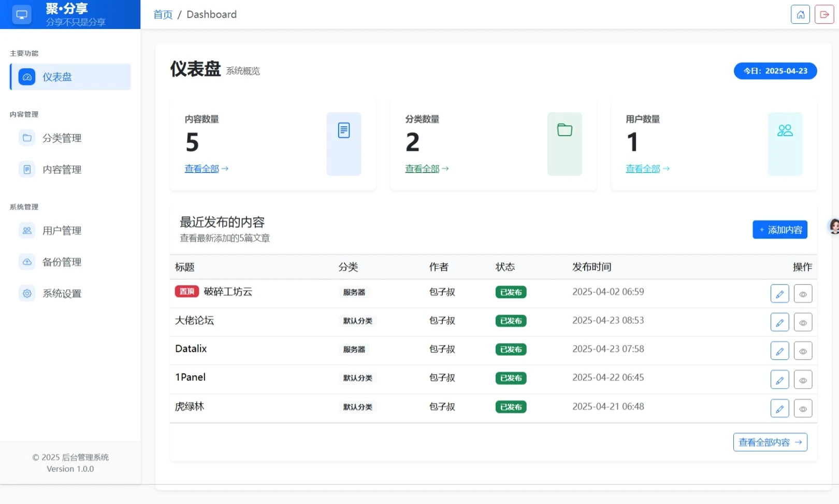839x504 pixels.
Task: Click the edit pencil for 虎绿林 row
Action: point(779,408)
